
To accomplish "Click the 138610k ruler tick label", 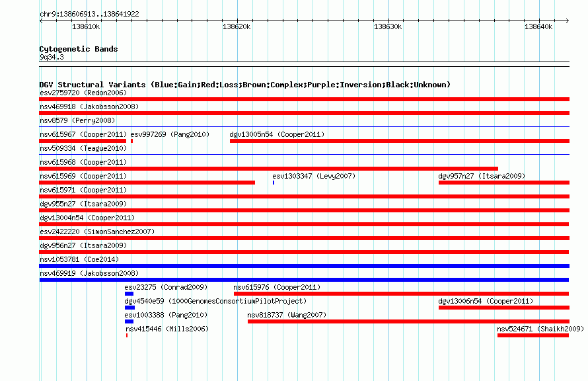I will [86, 26].
